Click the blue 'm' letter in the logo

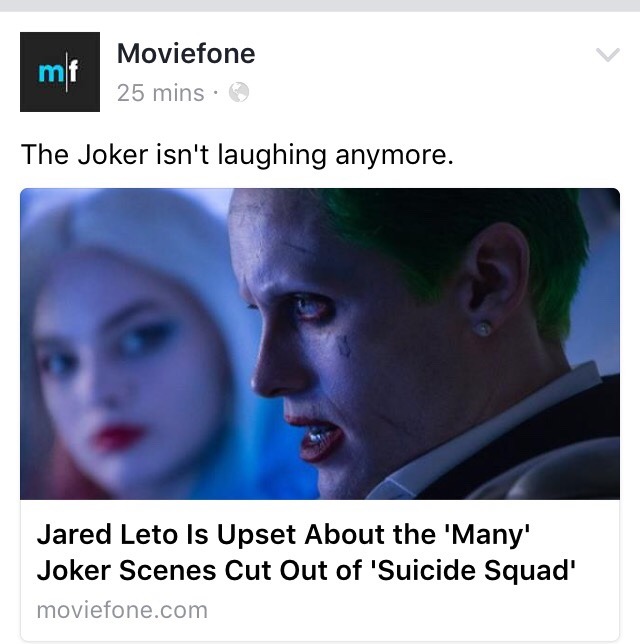(x=50, y=73)
